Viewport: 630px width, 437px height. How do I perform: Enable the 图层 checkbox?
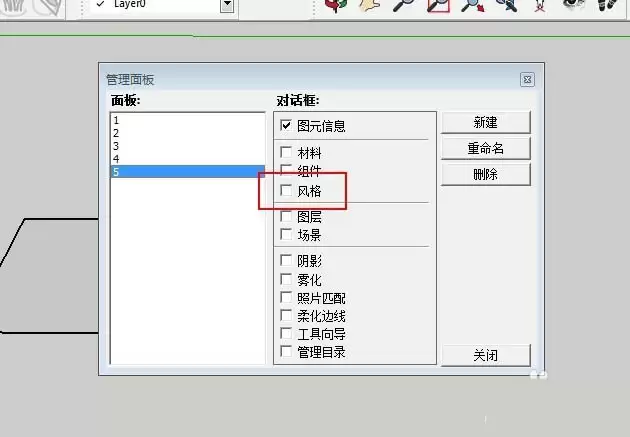tap(287, 216)
